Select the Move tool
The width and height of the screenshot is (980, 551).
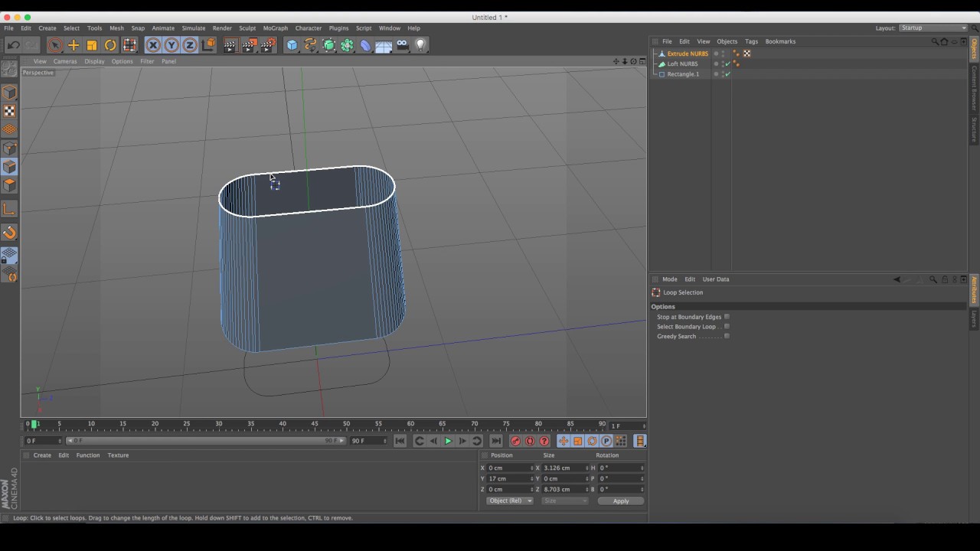coord(73,45)
